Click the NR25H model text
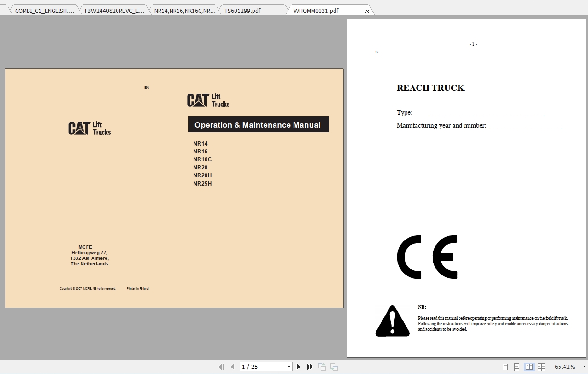Screen dimensions: 588x374 (202, 184)
